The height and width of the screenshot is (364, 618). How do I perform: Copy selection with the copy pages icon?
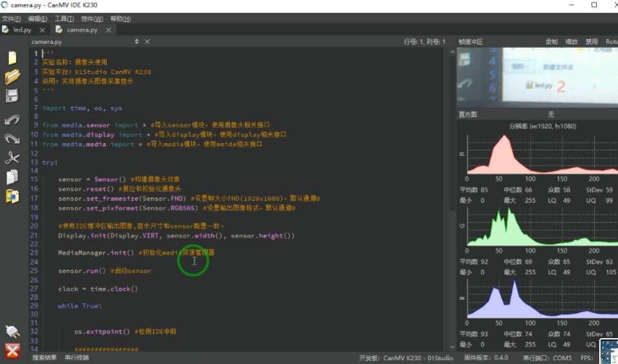tap(12, 177)
